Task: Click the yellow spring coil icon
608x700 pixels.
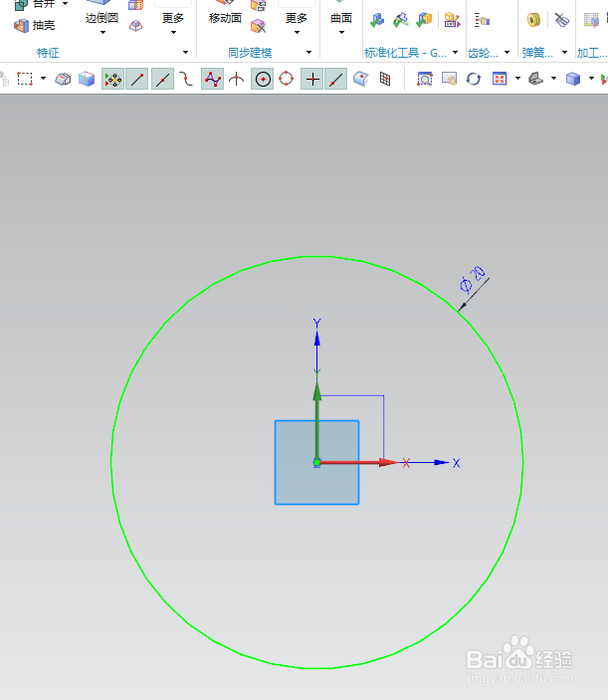Action: (x=533, y=20)
